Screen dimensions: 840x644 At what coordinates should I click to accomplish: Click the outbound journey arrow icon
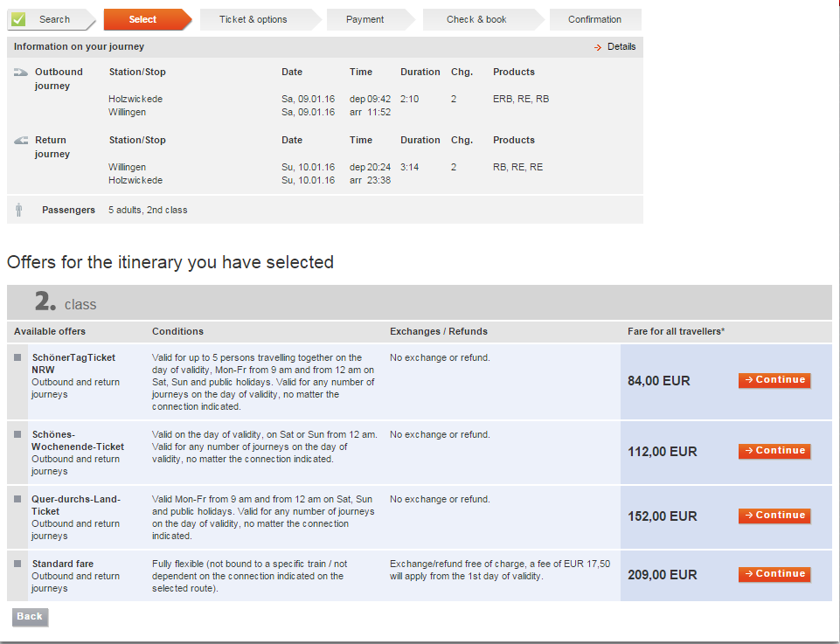point(21,73)
